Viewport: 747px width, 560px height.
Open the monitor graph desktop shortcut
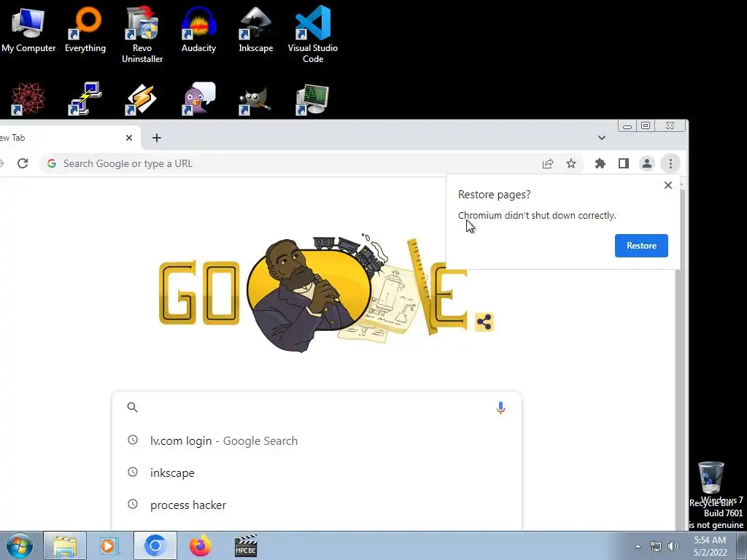pos(312,99)
